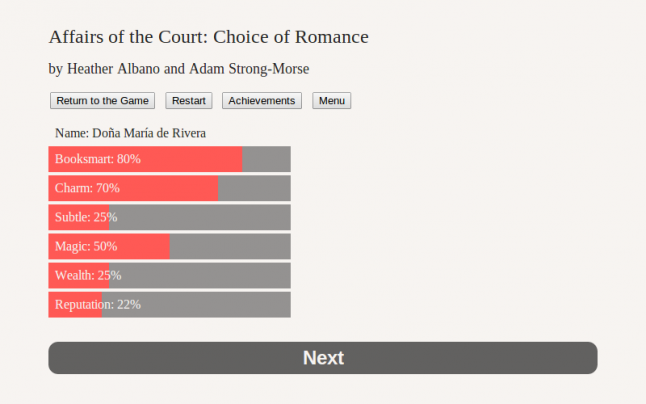Click the Name: Doña María de Rivera text
Screen dimensions: 646x404
pyautogui.click(x=131, y=132)
